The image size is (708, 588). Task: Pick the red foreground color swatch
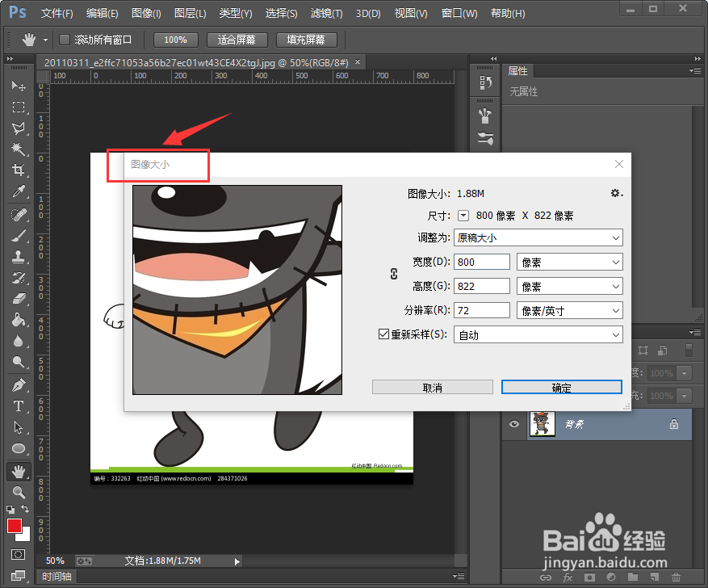pos(14,526)
